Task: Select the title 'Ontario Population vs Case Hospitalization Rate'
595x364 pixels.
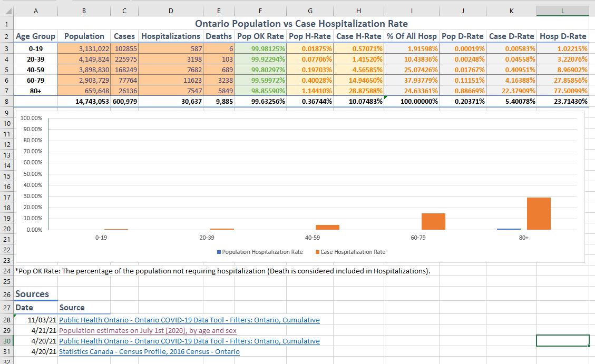Action: 301,24
